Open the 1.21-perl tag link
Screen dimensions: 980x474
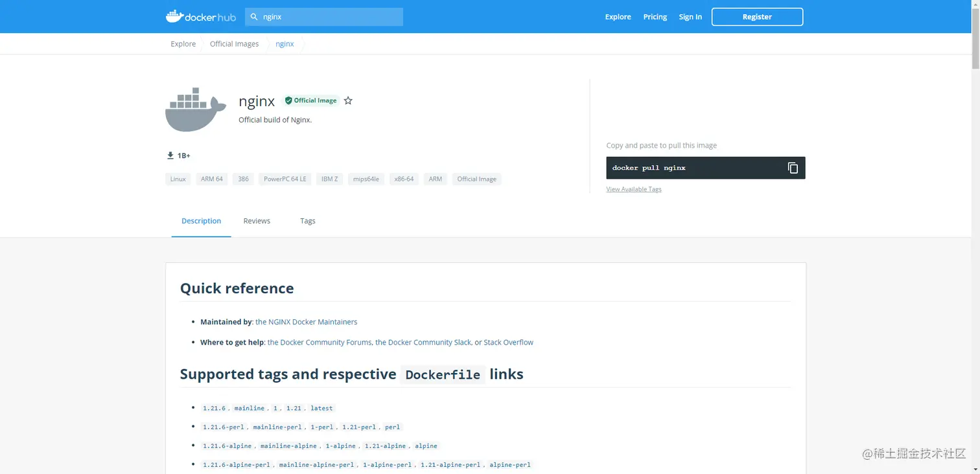(x=359, y=427)
